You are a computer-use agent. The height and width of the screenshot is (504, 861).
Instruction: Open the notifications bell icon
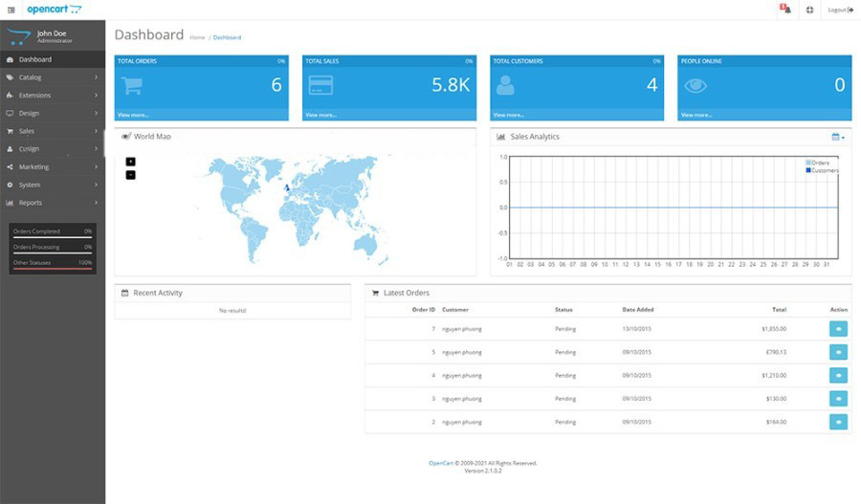(x=784, y=10)
